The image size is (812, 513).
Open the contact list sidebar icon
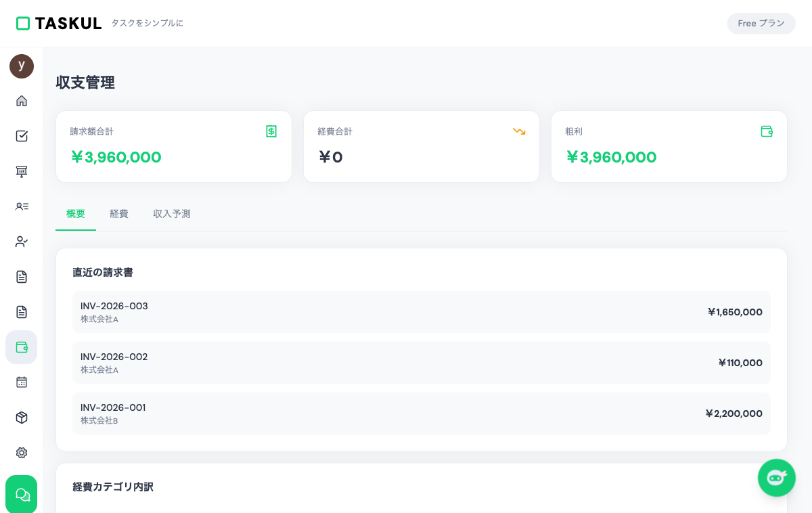22,206
